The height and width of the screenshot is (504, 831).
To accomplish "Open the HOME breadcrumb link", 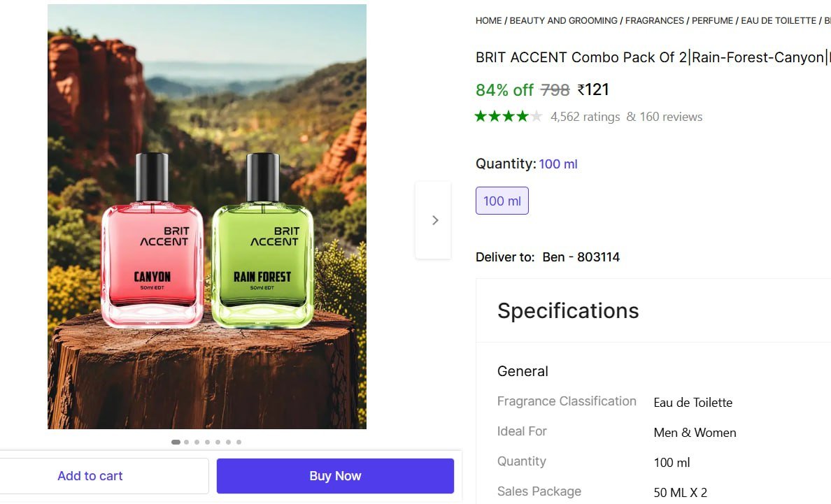I will (488, 20).
